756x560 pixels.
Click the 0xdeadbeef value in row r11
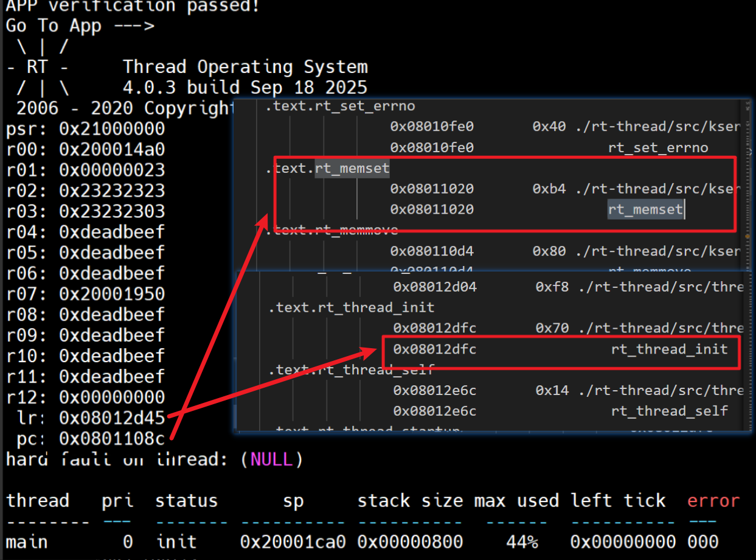pyautogui.click(x=112, y=377)
